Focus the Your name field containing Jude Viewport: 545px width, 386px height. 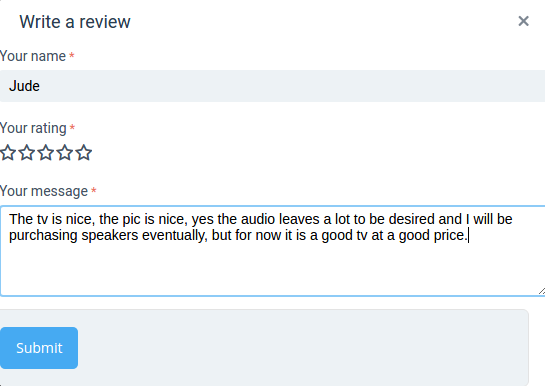tap(272, 86)
